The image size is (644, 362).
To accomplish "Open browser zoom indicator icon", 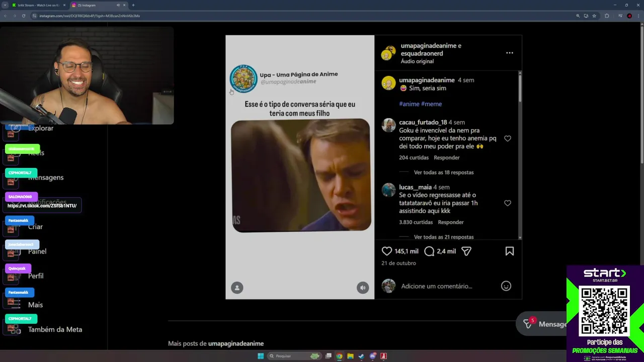I will tap(578, 16).
